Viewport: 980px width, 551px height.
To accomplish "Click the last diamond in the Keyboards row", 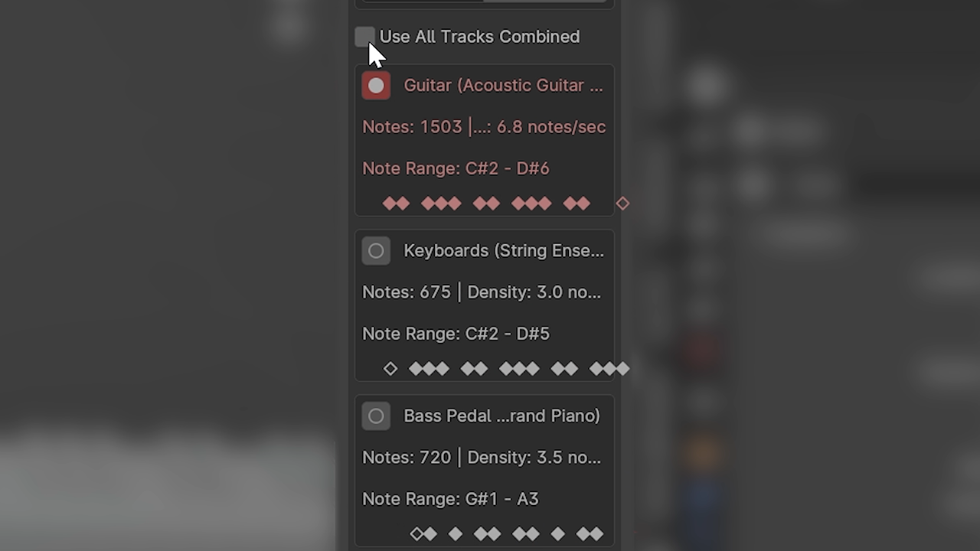I will pos(622,369).
